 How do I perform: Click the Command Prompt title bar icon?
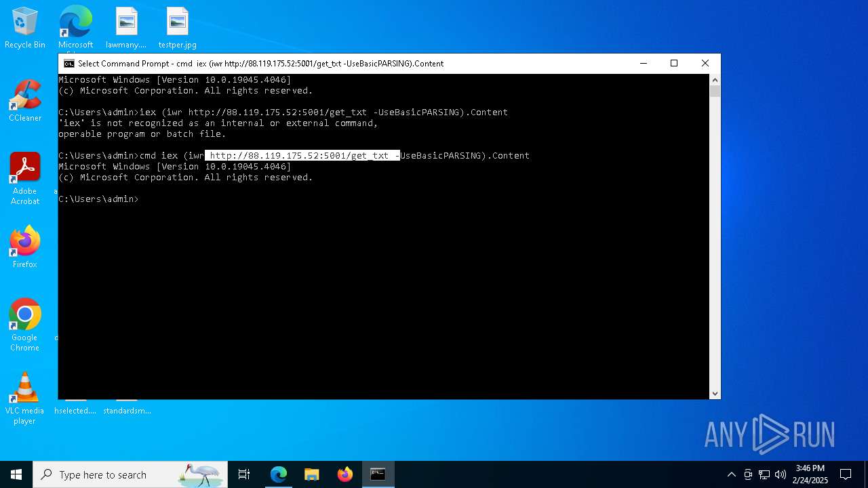68,63
